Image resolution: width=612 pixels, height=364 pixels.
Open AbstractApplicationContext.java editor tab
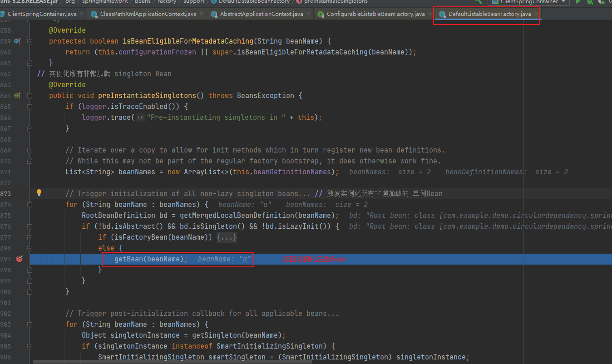click(261, 14)
